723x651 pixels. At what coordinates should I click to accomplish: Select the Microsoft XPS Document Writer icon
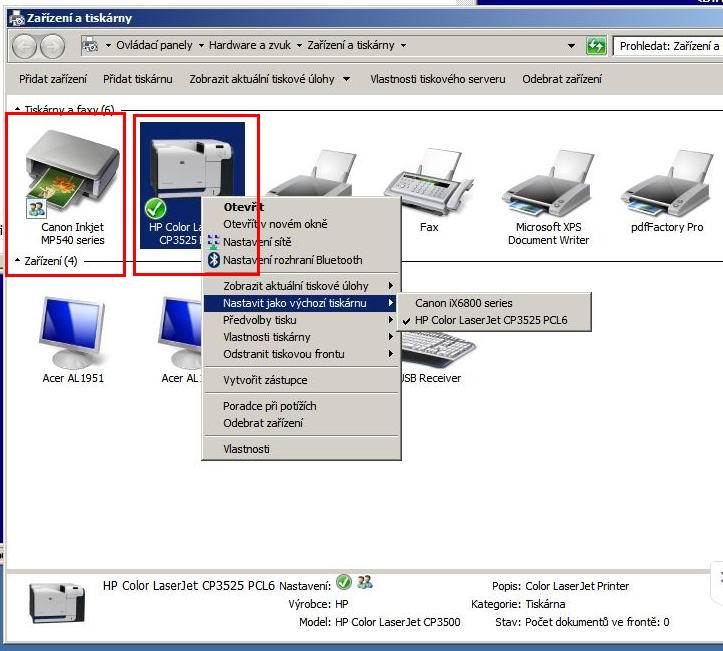(x=548, y=184)
